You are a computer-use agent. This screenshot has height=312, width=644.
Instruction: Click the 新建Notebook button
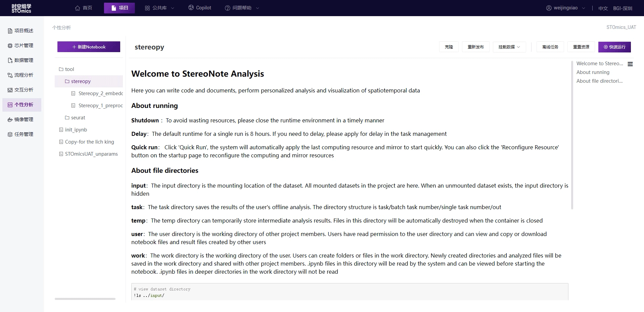pos(89,47)
